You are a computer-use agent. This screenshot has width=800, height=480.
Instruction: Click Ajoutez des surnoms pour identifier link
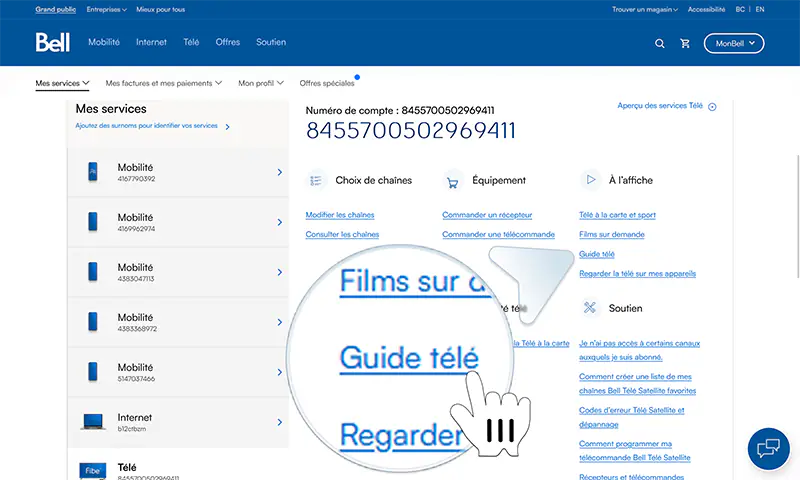146,125
